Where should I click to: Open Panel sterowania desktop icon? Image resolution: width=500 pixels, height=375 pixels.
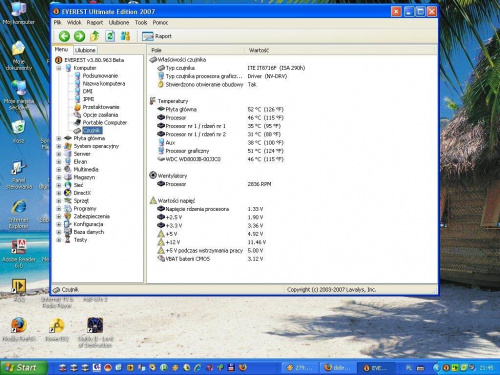(x=19, y=174)
